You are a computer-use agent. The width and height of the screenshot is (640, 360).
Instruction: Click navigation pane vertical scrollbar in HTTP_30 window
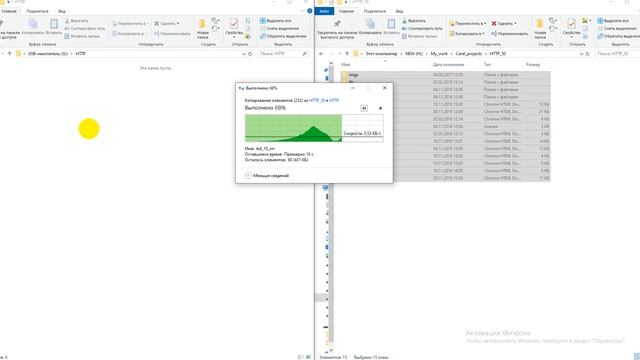(331, 204)
